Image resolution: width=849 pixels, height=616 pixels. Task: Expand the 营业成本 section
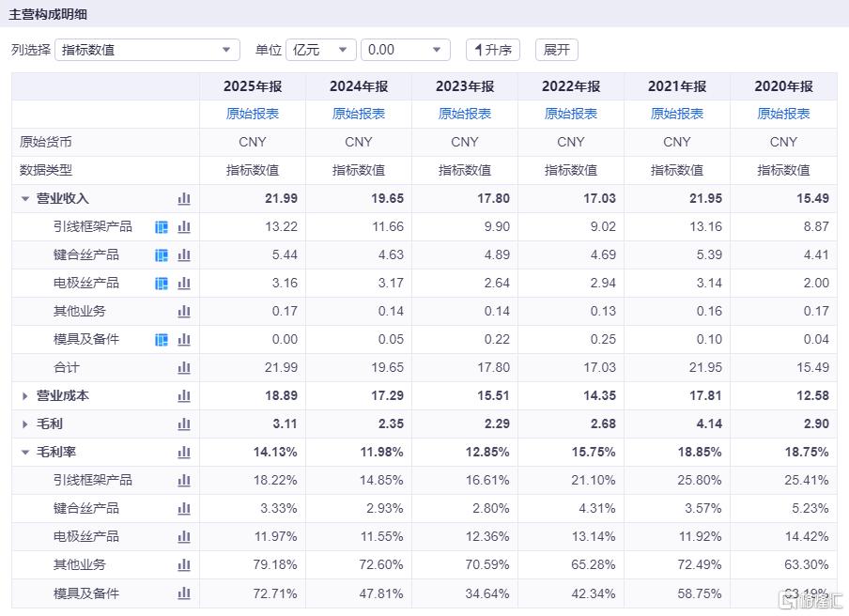[25, 396]
